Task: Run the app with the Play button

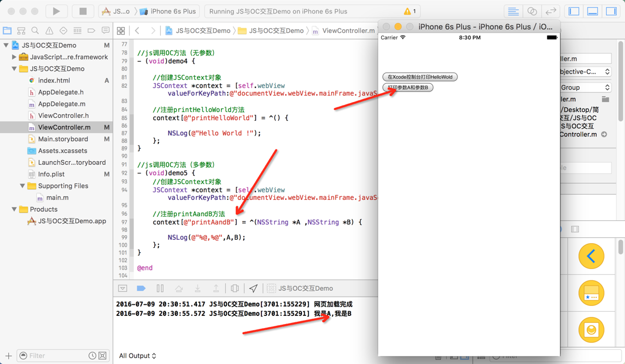Action: coord(56,11)
